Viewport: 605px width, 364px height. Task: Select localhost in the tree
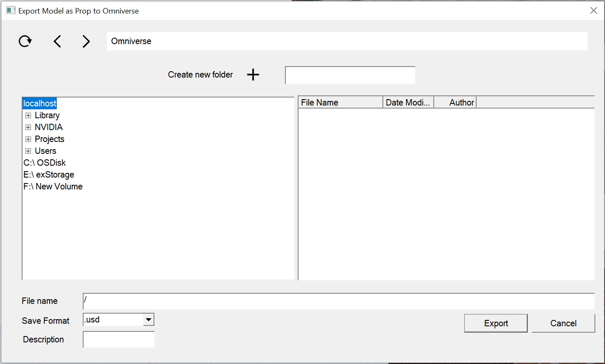(x=39, y=103)
